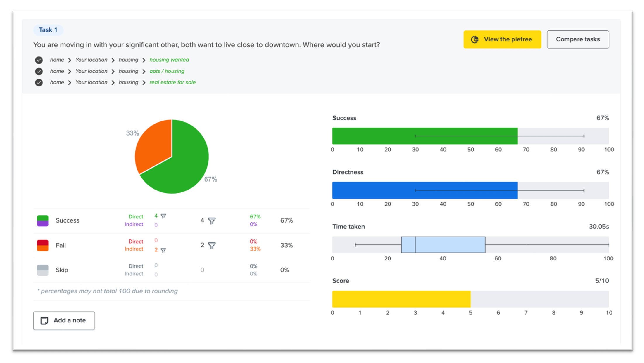Click the yellow Score progress bar

[x=401, y=299]
